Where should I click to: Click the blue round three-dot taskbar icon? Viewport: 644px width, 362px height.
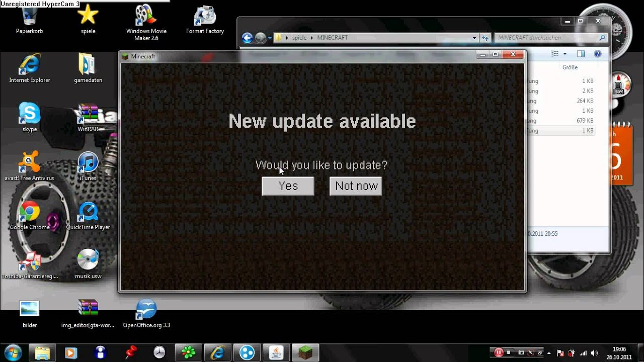point(247,352)
